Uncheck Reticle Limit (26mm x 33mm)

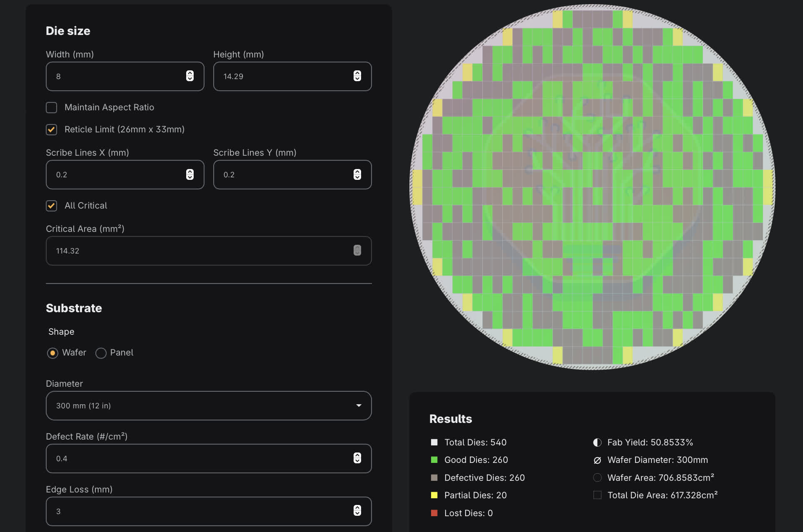coord(52,129)
